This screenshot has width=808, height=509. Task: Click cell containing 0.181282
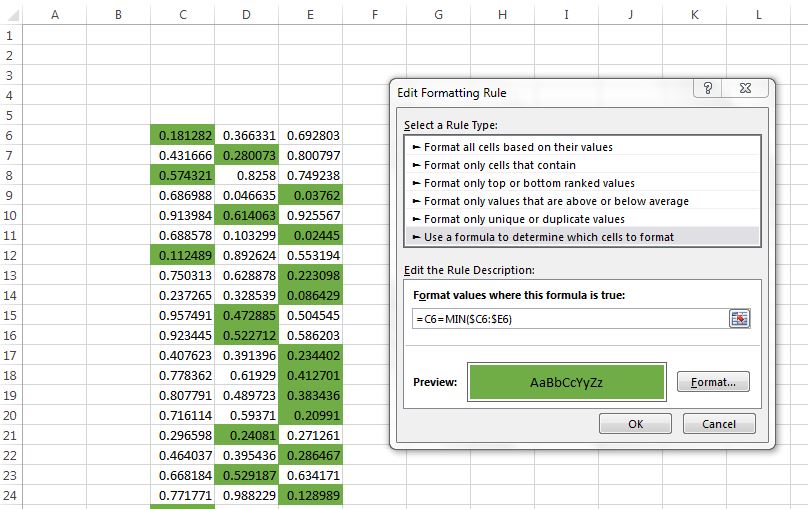[x=182, y=135]
